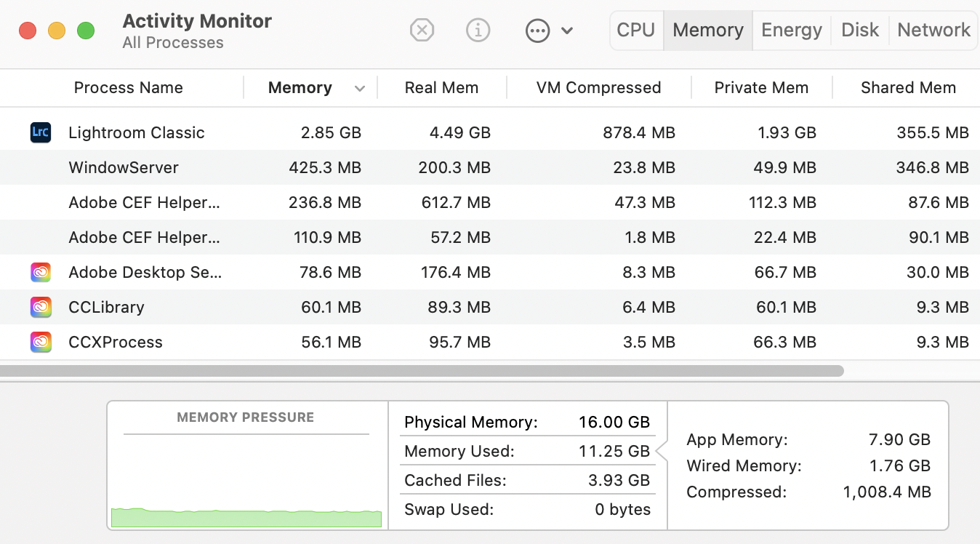Click Lightroom Classic's 2.85 GB memory value
The image size is (980, 544).
pyautogui.click(x=331, y=132)
